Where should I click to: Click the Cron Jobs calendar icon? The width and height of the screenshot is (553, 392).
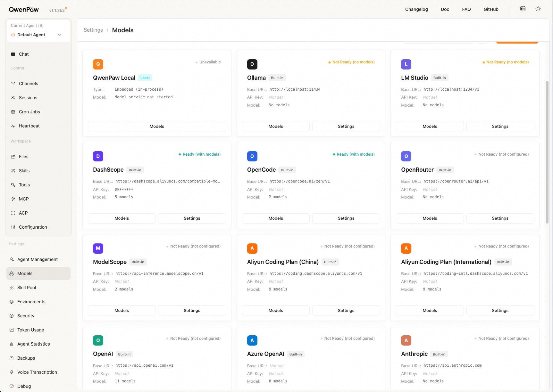coord(13,112)
